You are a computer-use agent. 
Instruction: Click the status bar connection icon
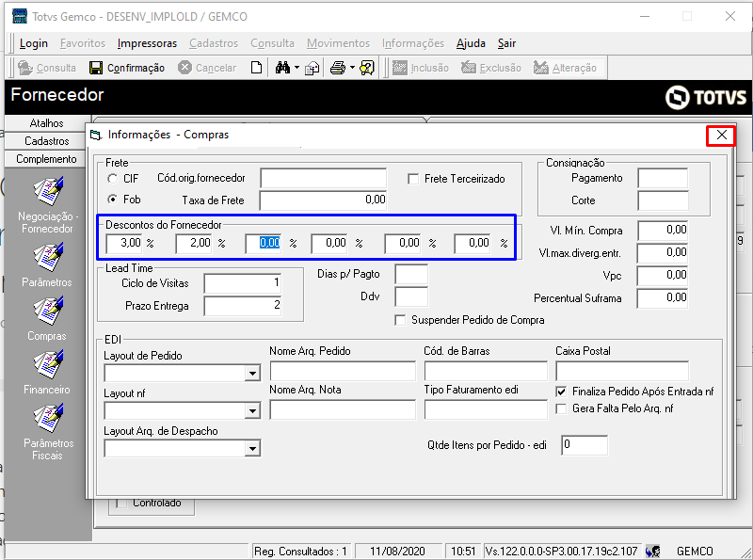tap(652, 551)
